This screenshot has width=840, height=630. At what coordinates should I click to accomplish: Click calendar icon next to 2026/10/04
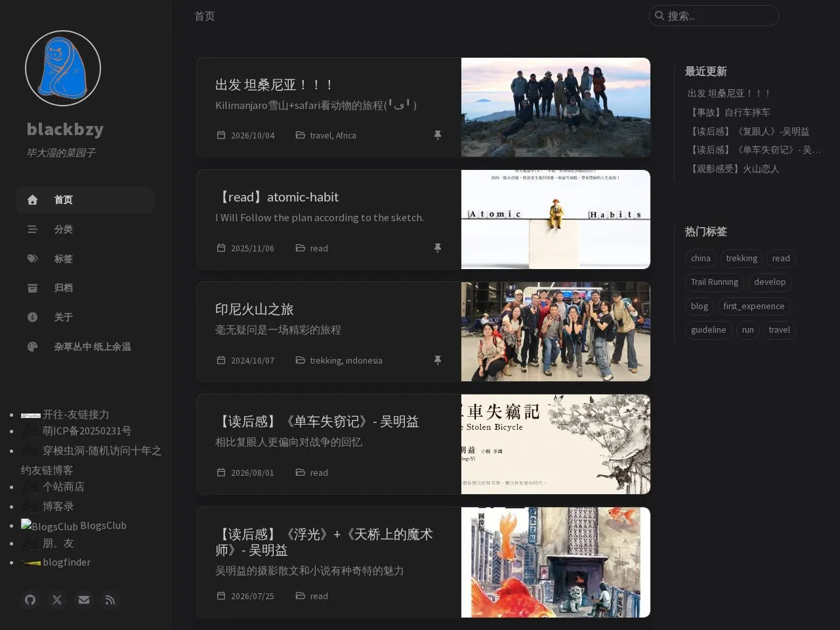pos(221,135)
